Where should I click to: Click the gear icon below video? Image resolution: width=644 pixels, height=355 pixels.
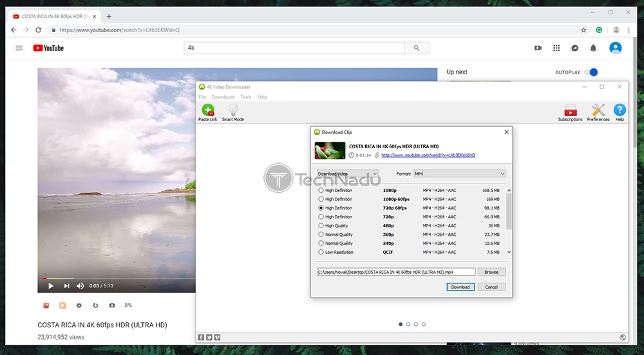pos(79,305)
